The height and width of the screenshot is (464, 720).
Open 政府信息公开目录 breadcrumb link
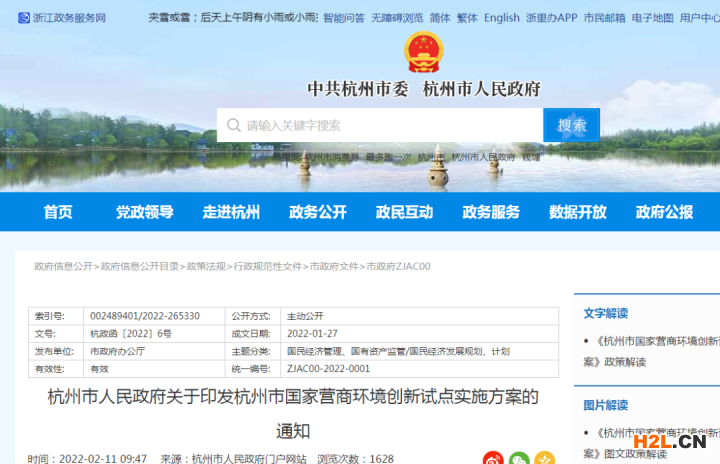140,267
